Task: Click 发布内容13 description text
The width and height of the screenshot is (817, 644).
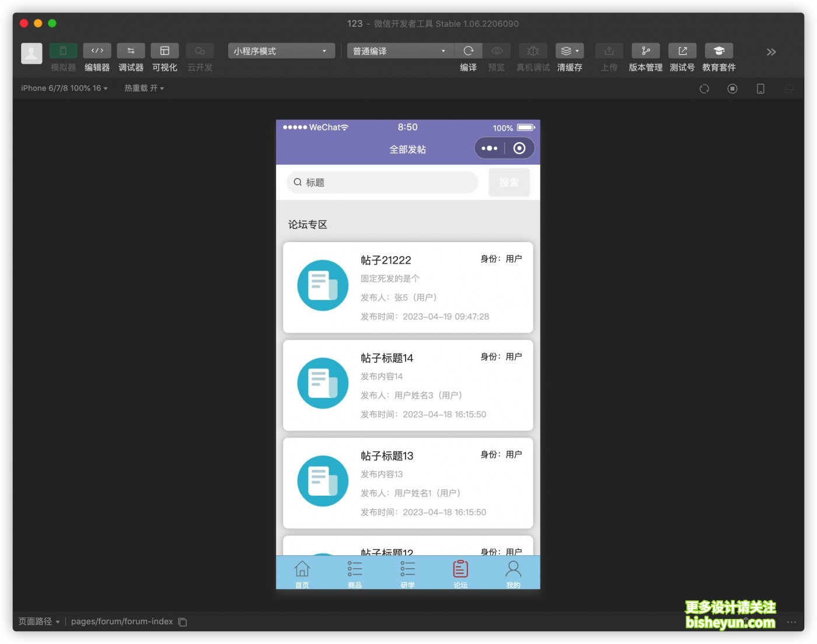Action: click(x=382, y=474)
